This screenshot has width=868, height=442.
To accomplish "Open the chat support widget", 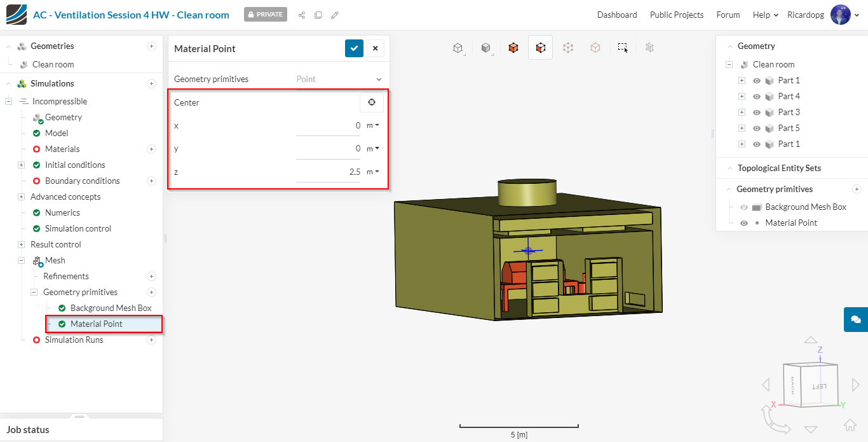I will (855, 319).
